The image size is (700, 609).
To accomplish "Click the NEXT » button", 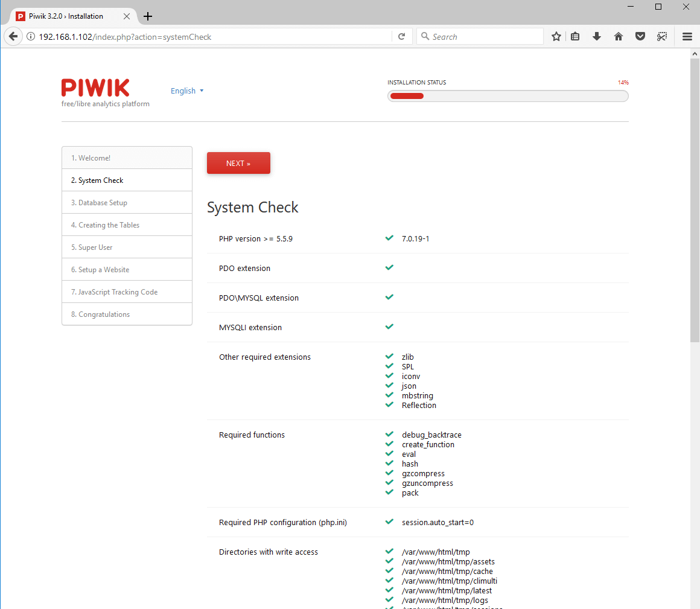I will point(238,163).
